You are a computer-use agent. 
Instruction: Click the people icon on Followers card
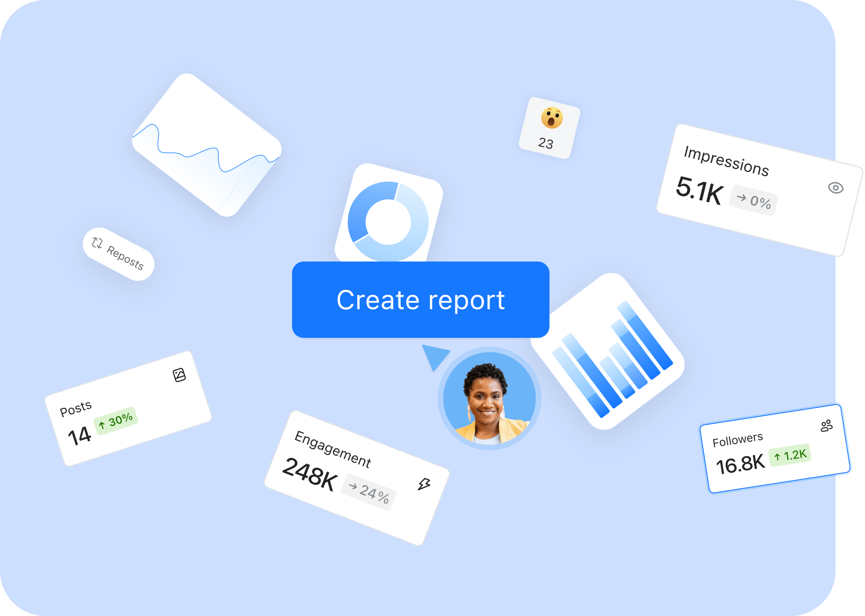click(x=827, y=426)
